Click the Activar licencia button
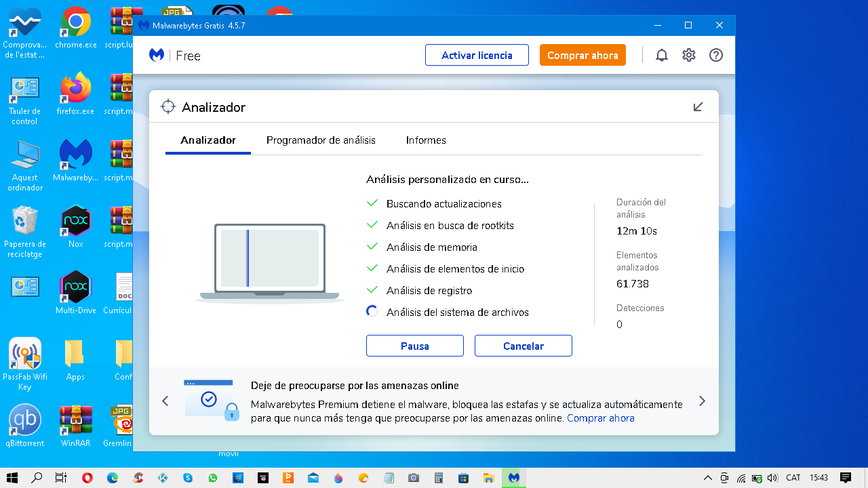868x488 pixels. (477, 56)
